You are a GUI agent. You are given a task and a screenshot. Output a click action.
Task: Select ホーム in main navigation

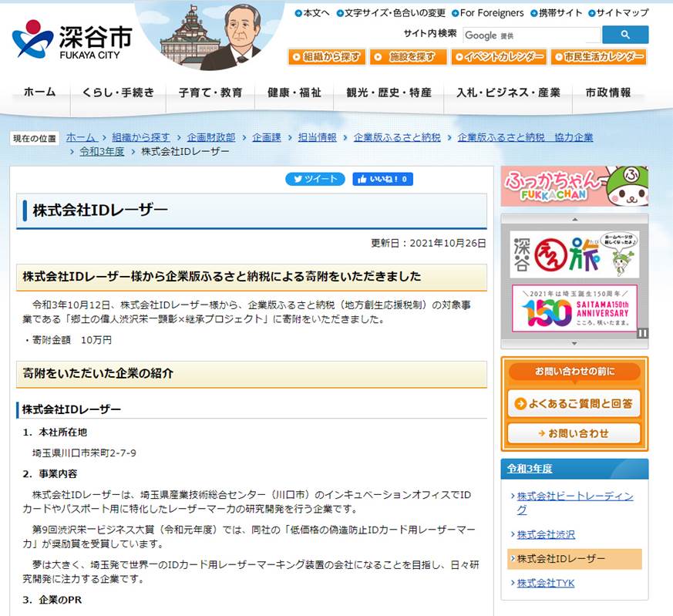click(x=40, y=93)
